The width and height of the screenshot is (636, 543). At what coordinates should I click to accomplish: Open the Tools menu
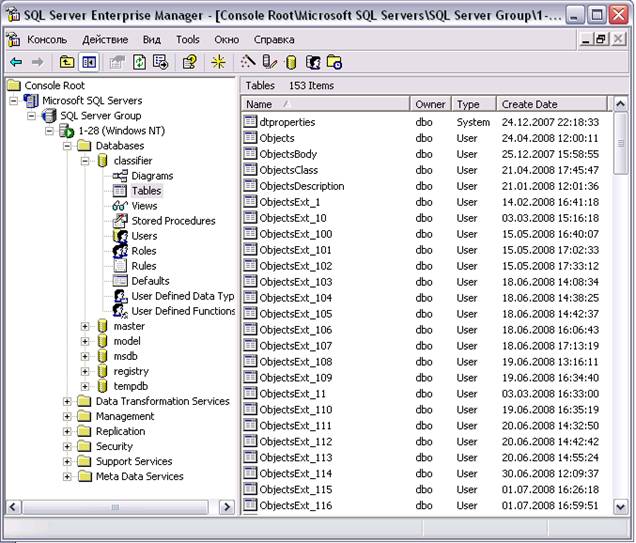click(188, 40)
